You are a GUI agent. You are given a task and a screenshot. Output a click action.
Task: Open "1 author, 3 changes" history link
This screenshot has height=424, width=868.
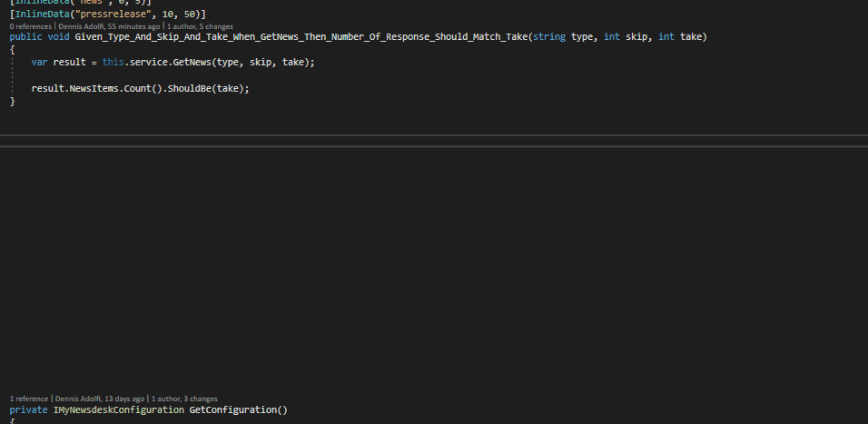(x=184, y=399)
